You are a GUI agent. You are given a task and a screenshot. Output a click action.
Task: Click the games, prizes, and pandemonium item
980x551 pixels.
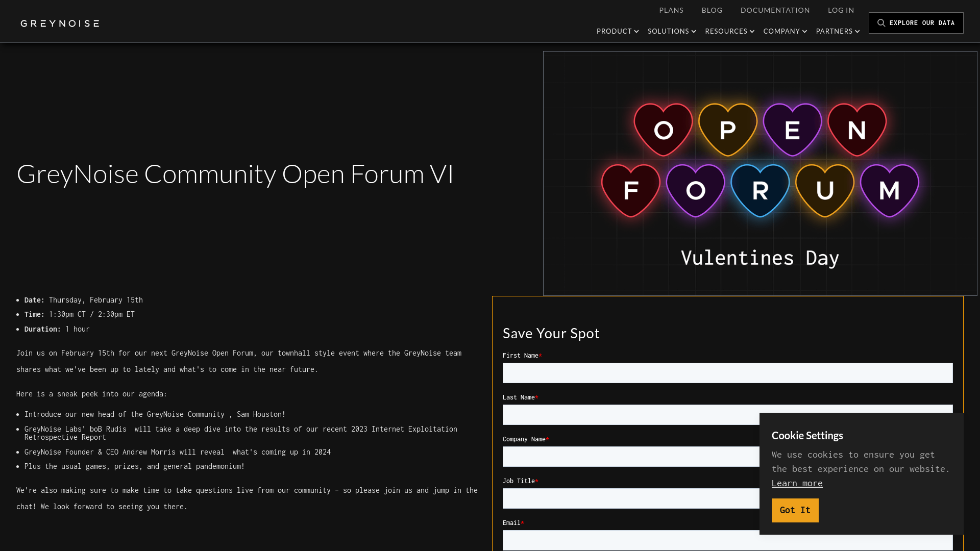coord(135,466)
